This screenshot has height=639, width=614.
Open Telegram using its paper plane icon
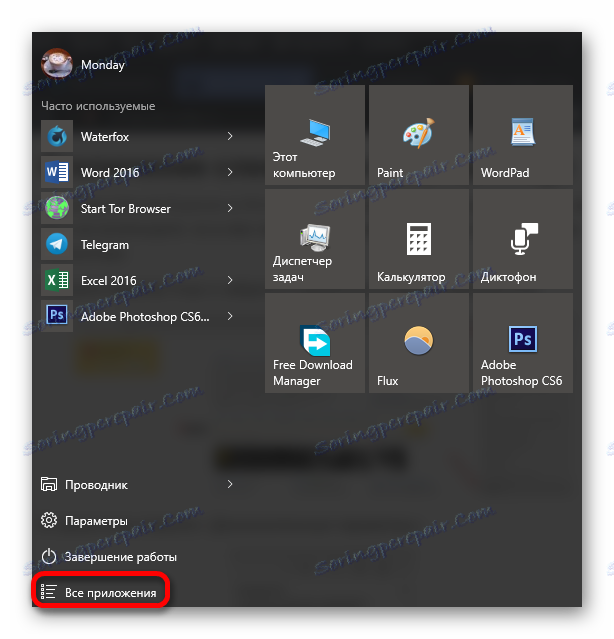57,244
